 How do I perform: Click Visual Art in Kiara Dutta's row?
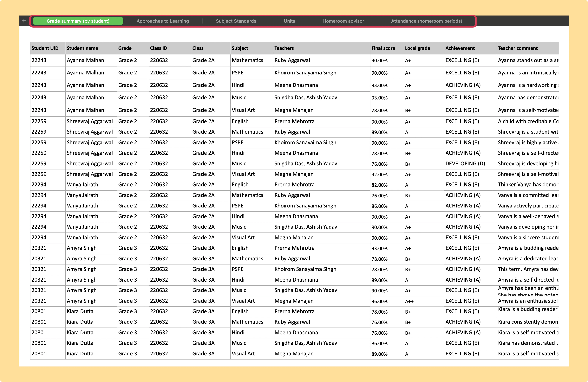(252, 354)
